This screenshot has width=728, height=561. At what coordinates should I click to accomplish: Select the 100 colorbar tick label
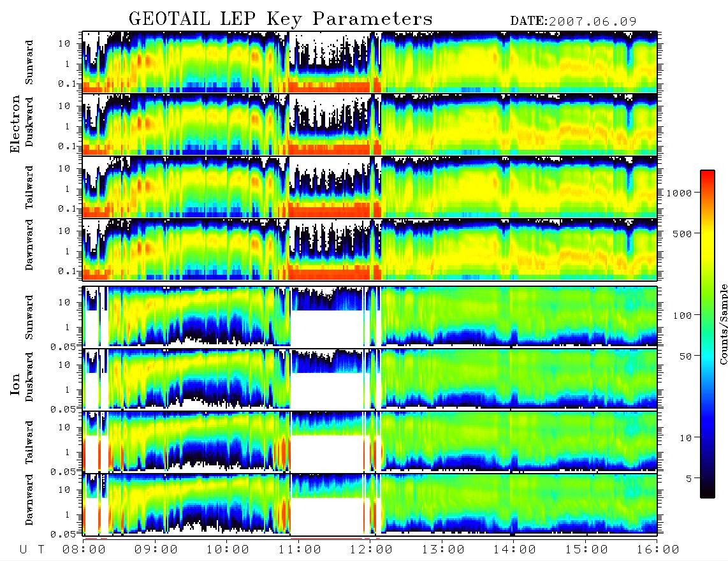click(683, 316)
